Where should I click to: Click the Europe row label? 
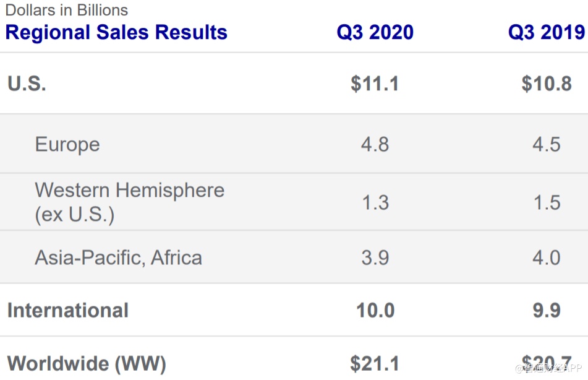67,144
